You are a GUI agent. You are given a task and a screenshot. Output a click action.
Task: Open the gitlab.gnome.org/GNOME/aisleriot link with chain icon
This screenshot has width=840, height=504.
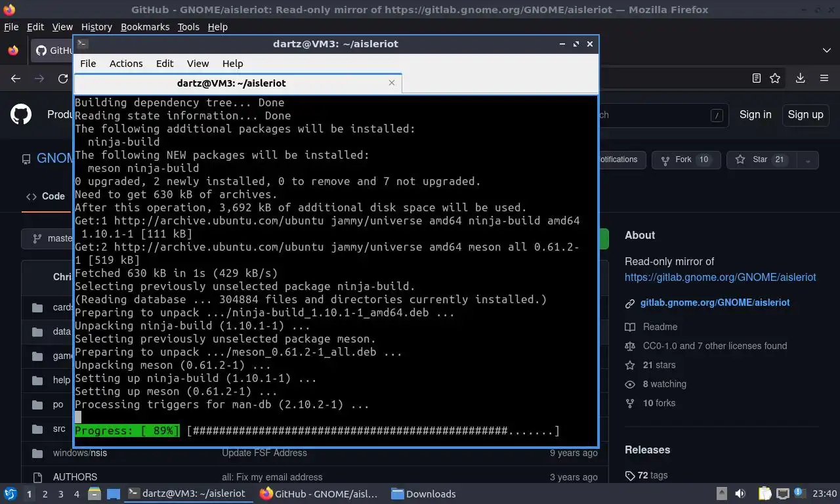click(x=715, y=303)
